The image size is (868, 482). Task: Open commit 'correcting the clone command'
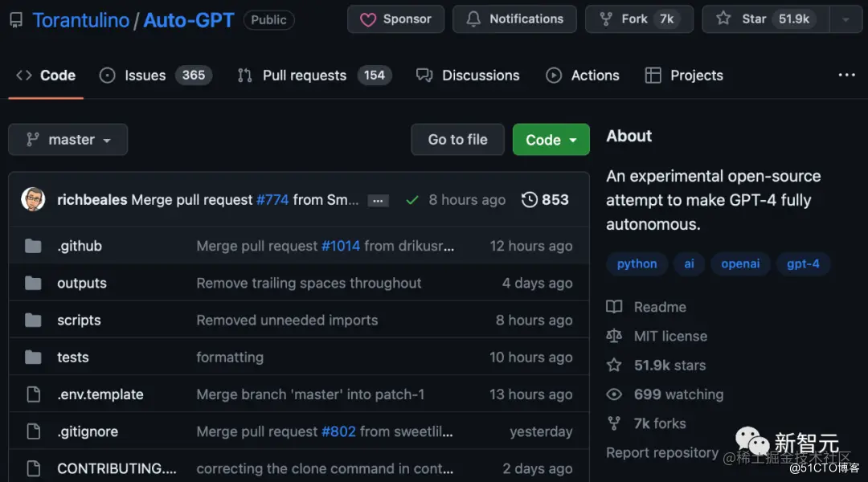[325, 468]
